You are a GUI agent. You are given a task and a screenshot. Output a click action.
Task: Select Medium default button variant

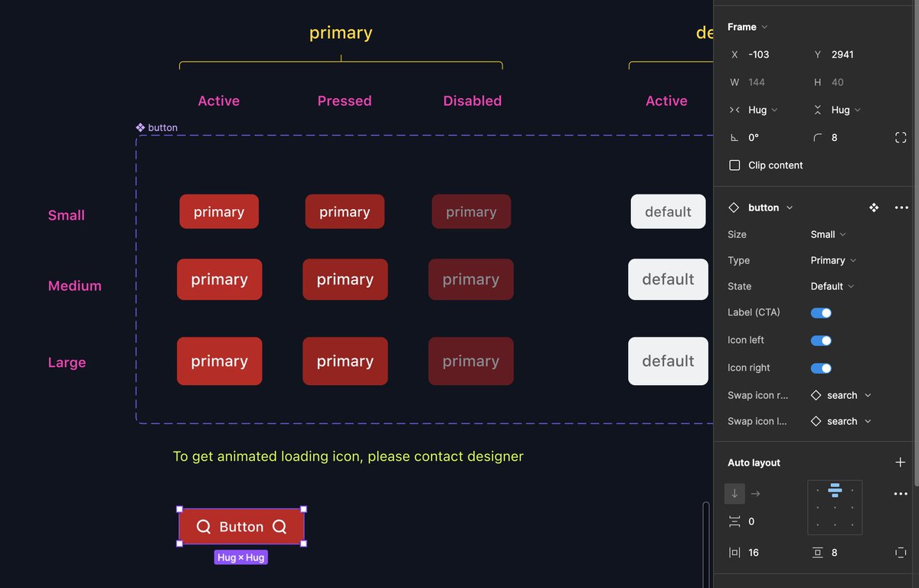point(668,279)
